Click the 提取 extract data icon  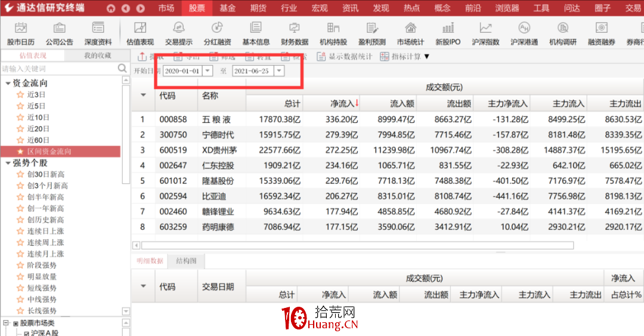click(142, 57)
